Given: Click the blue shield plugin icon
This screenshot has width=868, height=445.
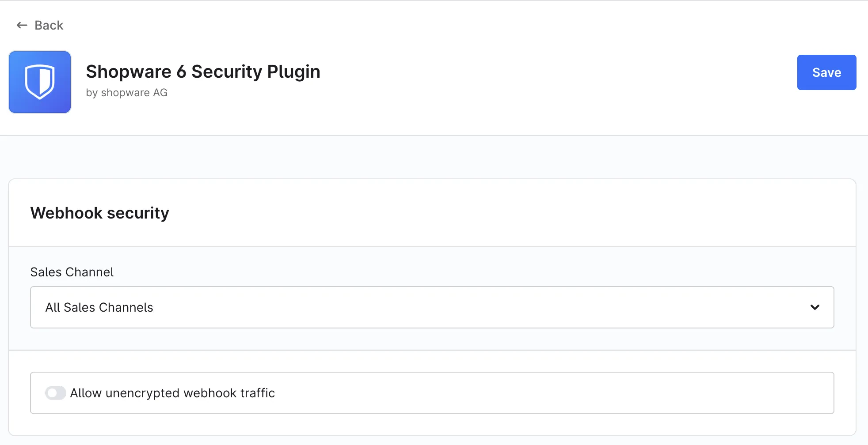Looking at the screenshot, I should [x=40, y=82].
